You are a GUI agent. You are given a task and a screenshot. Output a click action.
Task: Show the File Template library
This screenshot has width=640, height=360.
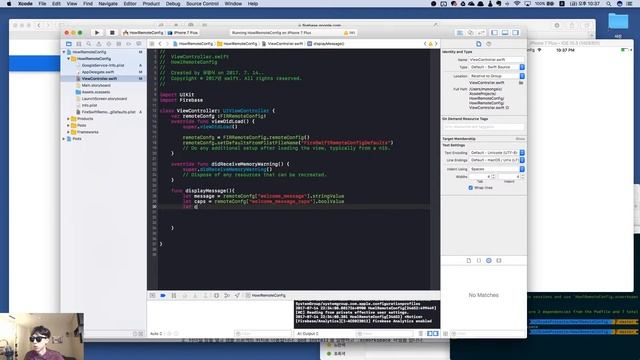469,260
